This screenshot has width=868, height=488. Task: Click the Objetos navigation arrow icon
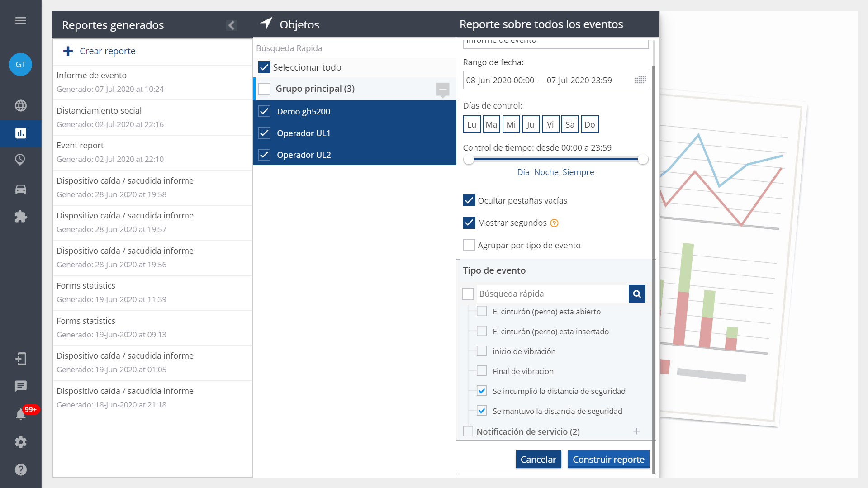click(x=266, y=24)
